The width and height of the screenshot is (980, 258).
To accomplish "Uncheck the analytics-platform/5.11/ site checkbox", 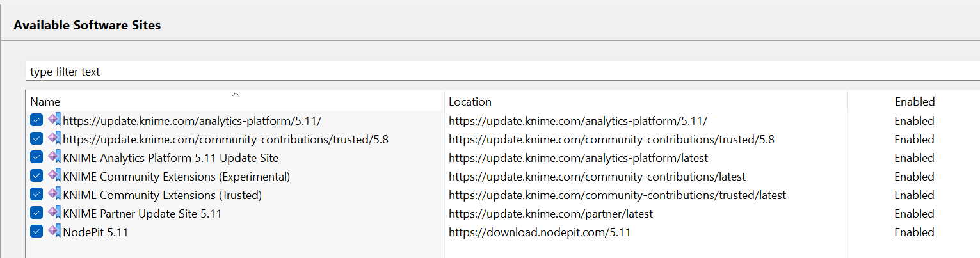I will (x=36, y=120).
